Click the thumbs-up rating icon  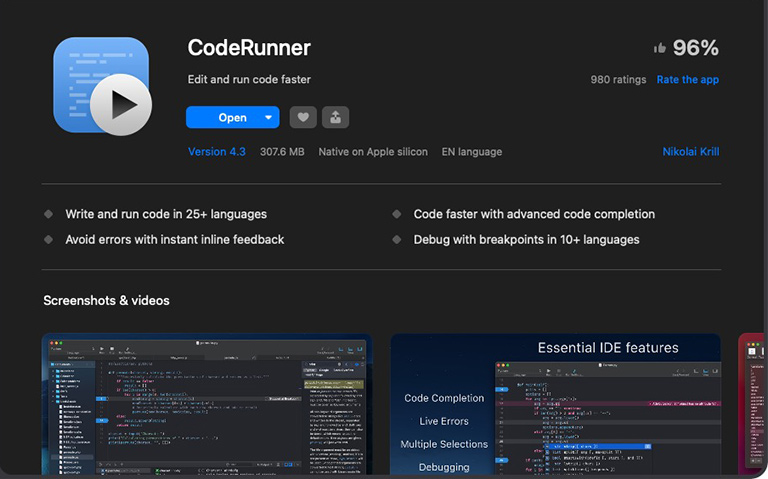(660, 48)
